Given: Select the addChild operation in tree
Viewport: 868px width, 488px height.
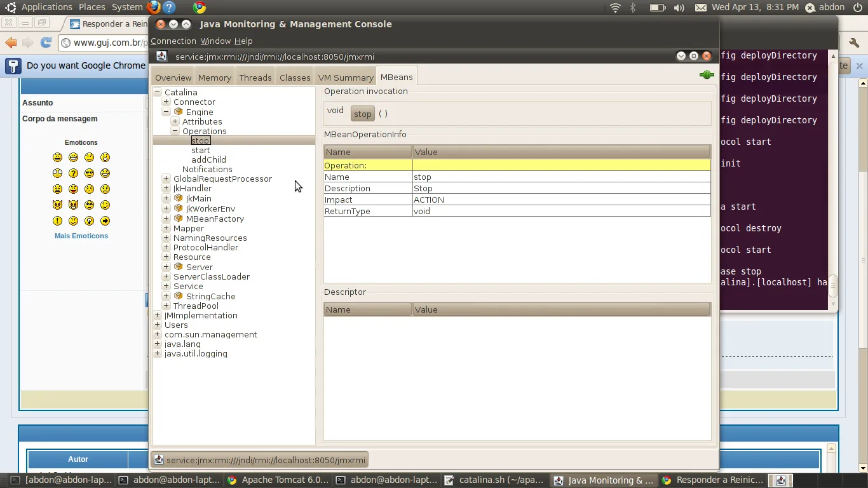Looking at the screenshot, I should click(x=208, y=159).
